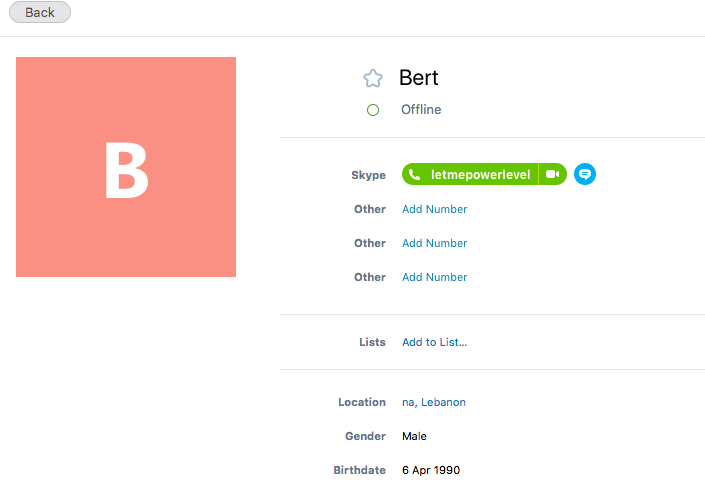
Task: Click the Gender value Male
Action: point(414,436)
